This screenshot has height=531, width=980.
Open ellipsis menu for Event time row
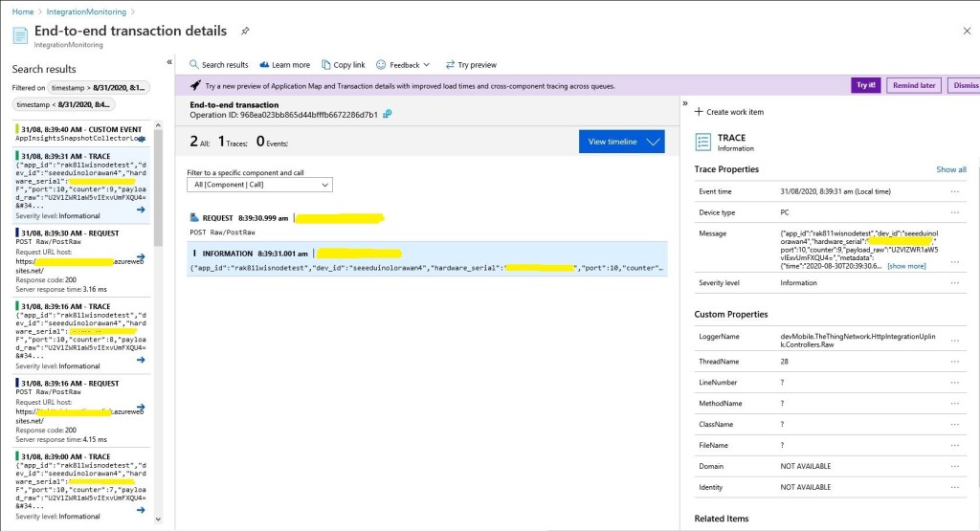click(x=954, y=191)
